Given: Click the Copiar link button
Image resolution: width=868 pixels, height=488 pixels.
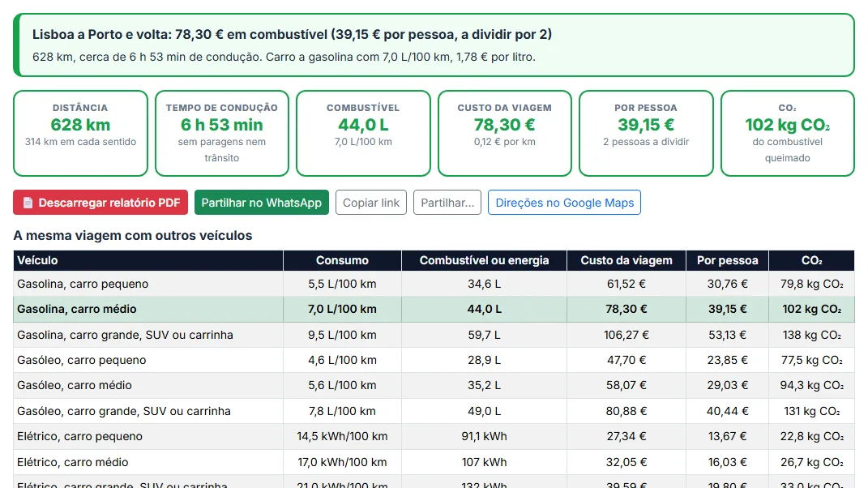Looking at the screenshot, I should click(x=371, y=202).
